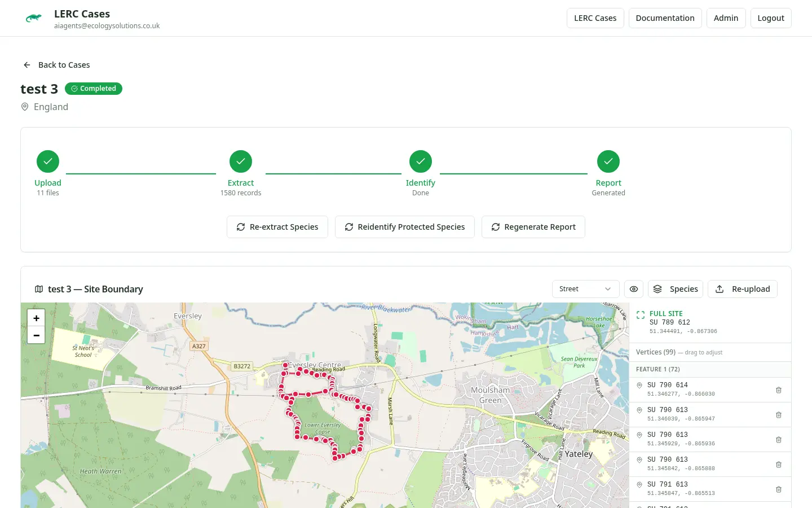This screenshot has height=508, width=812.
Task: Delete vertex SU 790 614
Action: click(779, 390)
